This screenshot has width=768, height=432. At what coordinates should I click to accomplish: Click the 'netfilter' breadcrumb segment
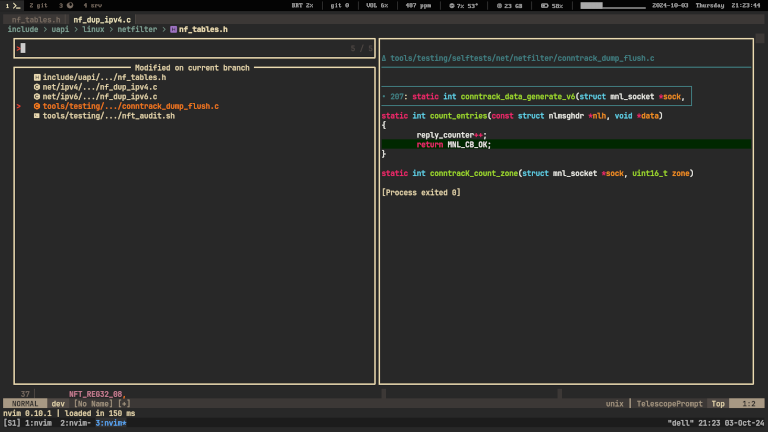click(x=137, y=30)
